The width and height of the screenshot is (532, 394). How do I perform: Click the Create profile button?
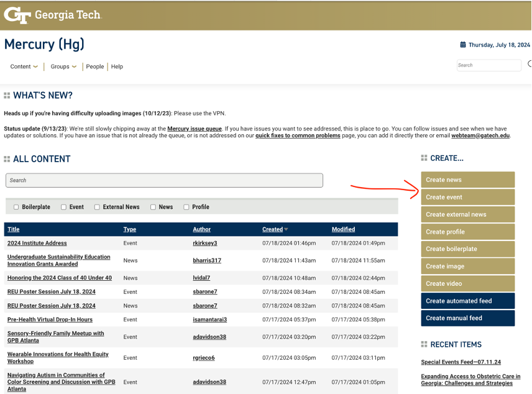(x=468, y=231)
